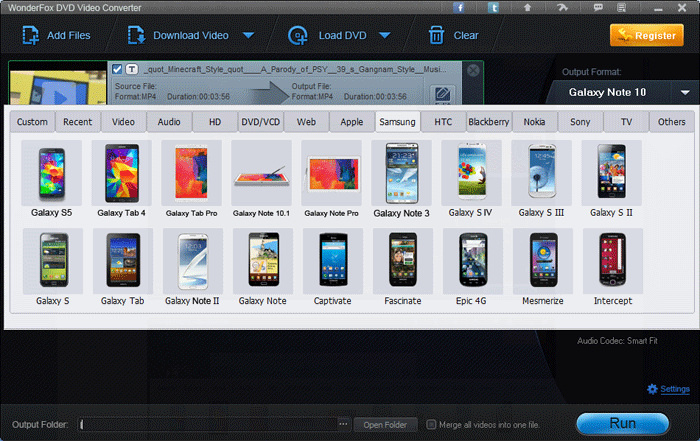Select the Galaxy S II device
The image size is (700, 441).
point(611,173)
